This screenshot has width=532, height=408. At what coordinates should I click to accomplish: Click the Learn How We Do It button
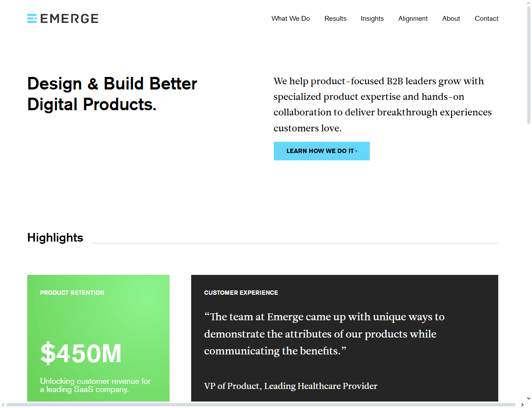322,151
